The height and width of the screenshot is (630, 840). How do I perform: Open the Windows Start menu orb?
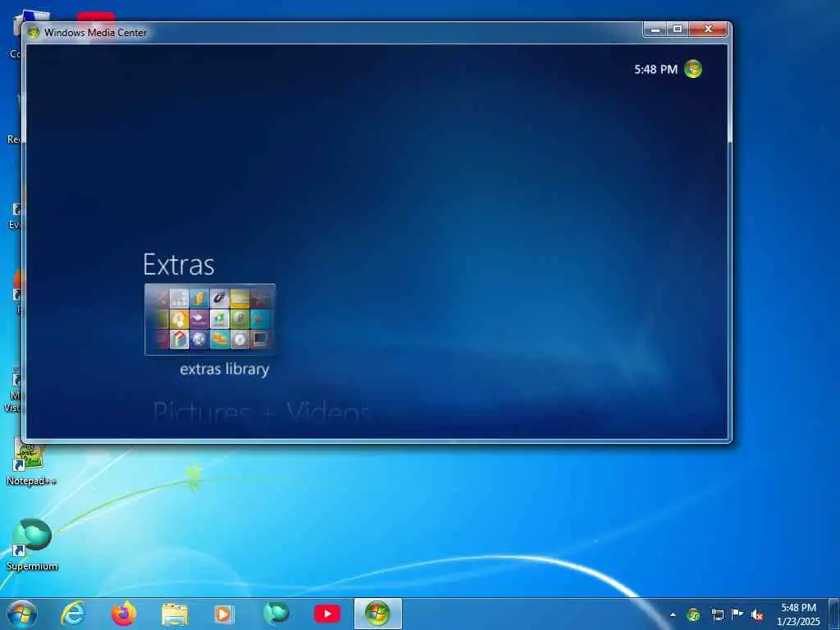point(22,614)
